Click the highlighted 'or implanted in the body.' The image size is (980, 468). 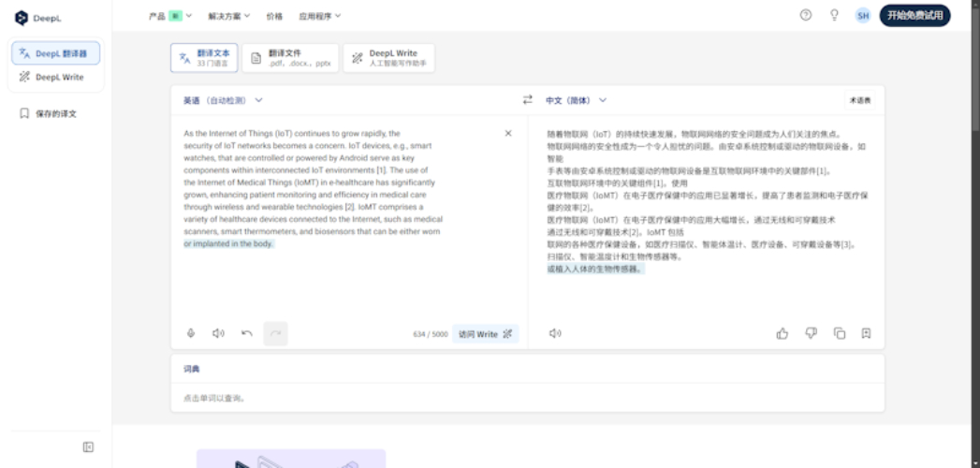[x=228, y=243]
